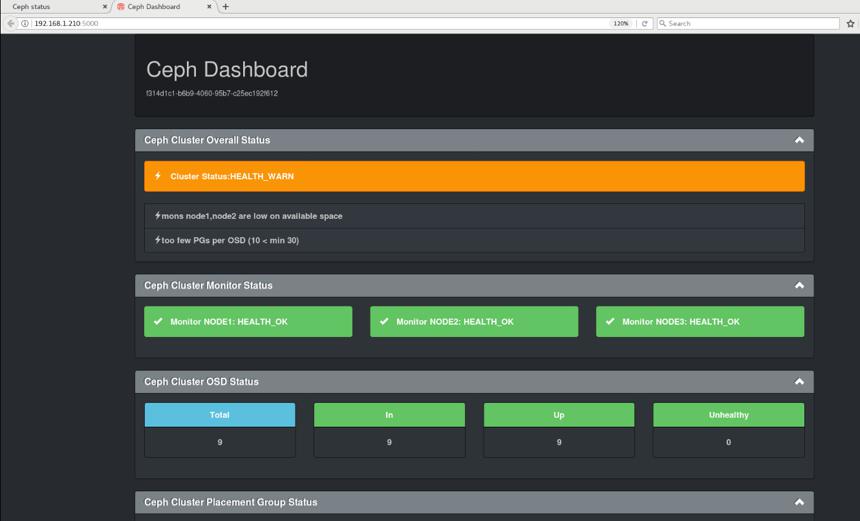Collapse the Ceph Cluster Overall Status panel

pyautogui.click(x=799, y=140)
